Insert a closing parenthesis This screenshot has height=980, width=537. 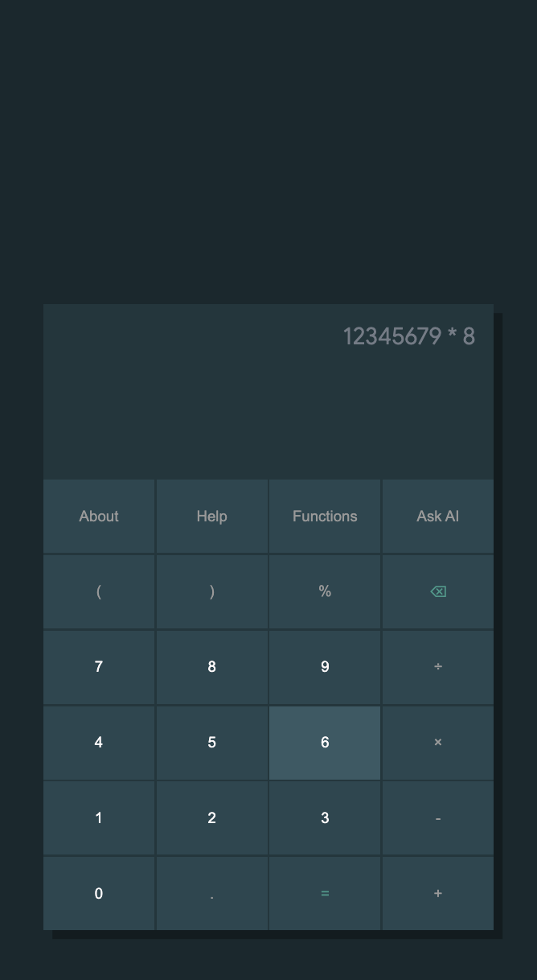click(211, 591)
